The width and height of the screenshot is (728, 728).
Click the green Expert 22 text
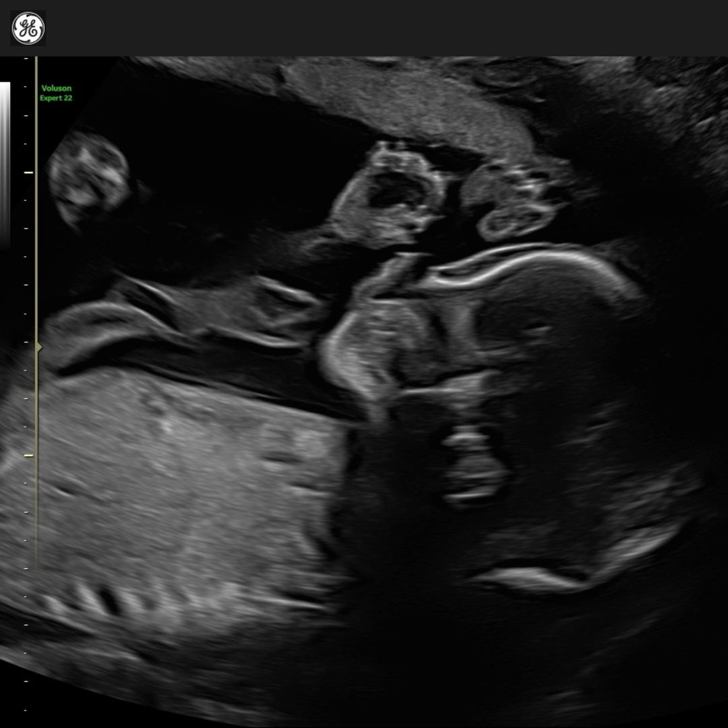pos(56,98)
